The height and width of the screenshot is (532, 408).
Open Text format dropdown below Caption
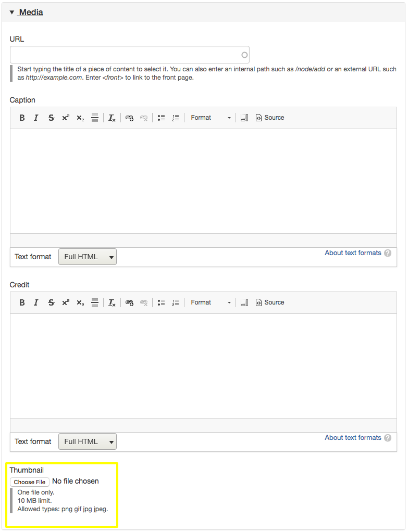click(x=88, y=257)
